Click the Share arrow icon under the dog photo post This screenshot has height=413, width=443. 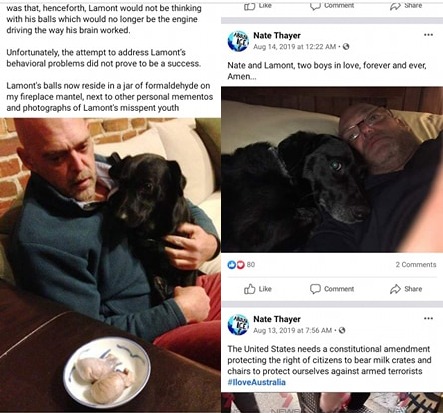pos(395,289)
